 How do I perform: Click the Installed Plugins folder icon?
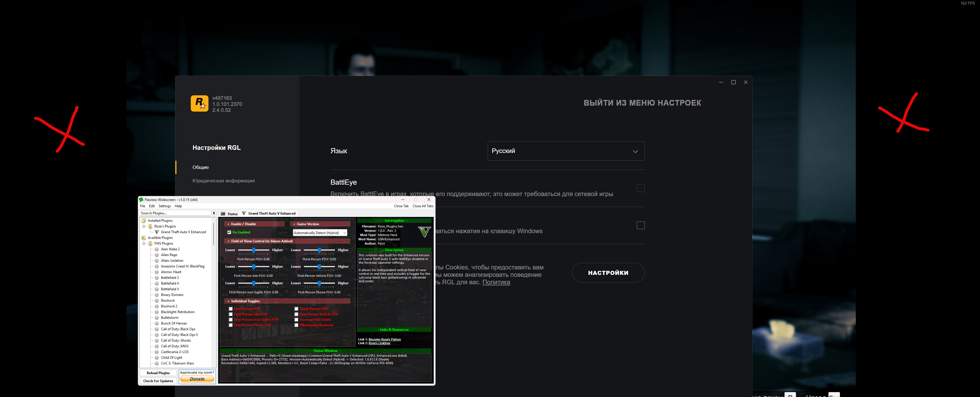point(144,221)
